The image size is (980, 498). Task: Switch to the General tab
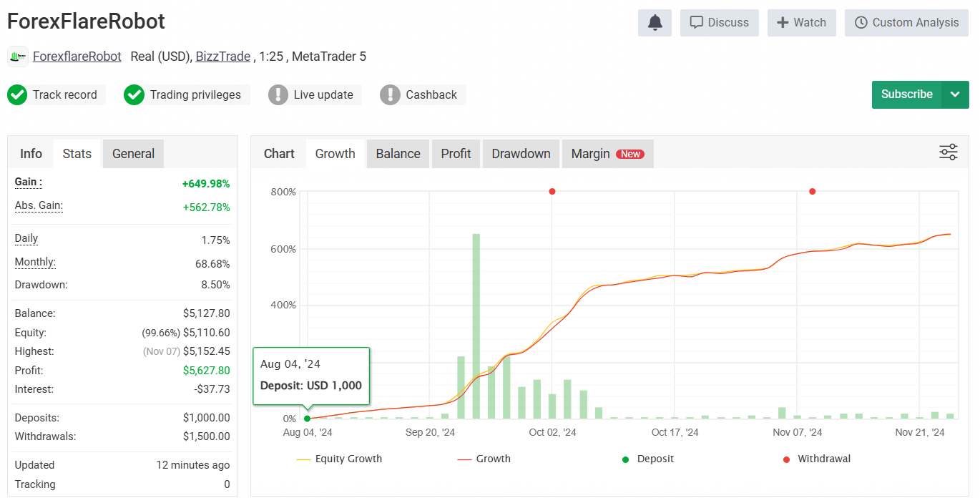click(134, 154)
